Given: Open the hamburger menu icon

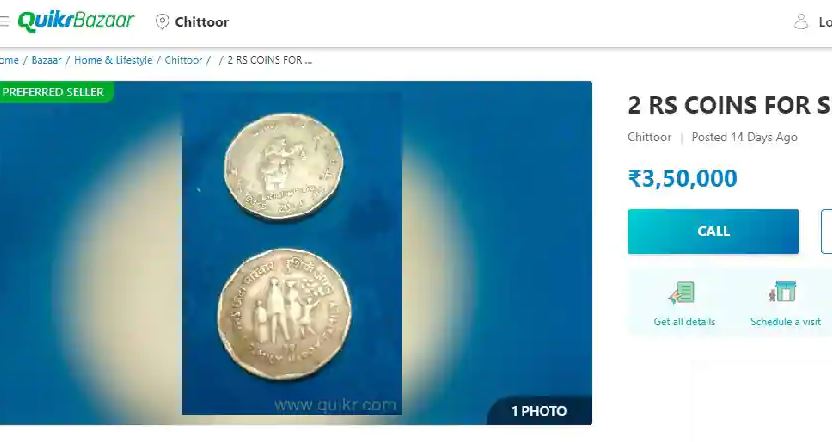Looking at the screenshot, I should [4, 21].
